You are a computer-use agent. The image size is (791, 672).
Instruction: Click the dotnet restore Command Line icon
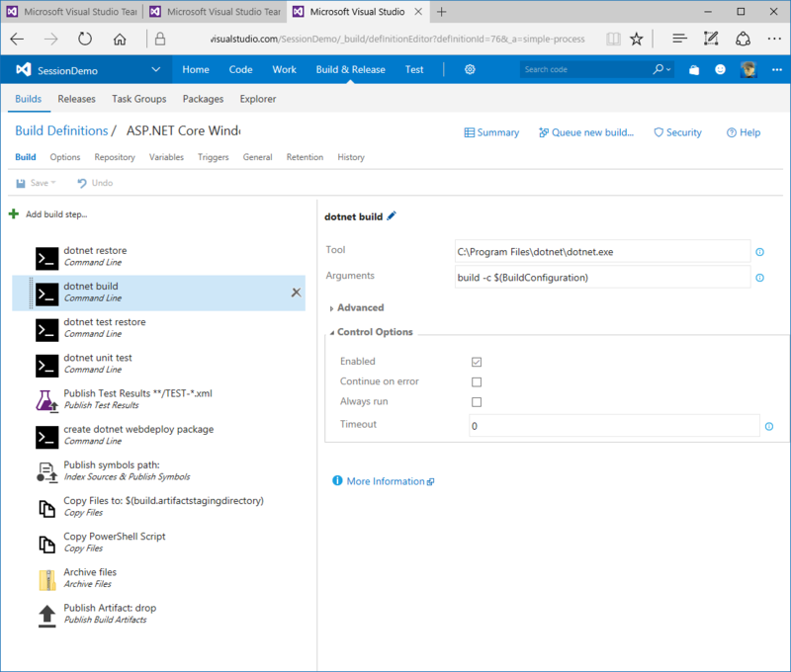[x=46, y=259]
